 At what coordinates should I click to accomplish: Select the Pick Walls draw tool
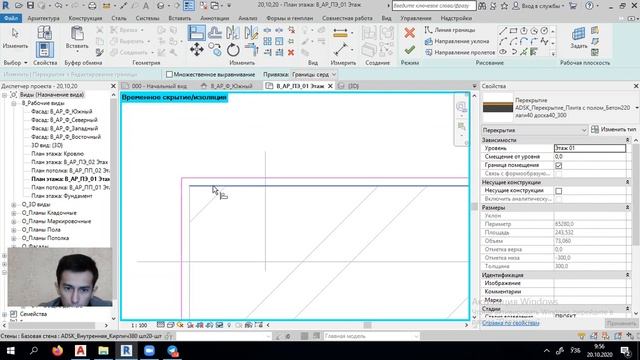pos(533,52)
